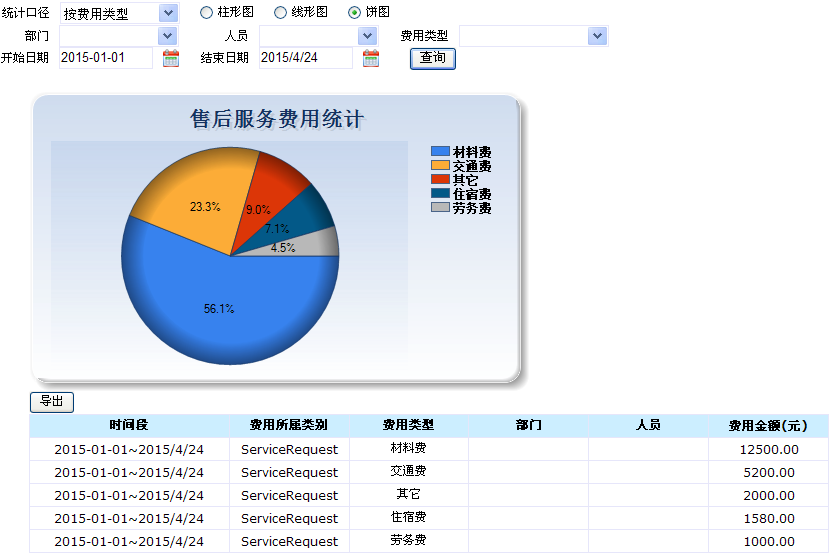
Task: Click the 导出 button
Action: [x=52, y=401]
